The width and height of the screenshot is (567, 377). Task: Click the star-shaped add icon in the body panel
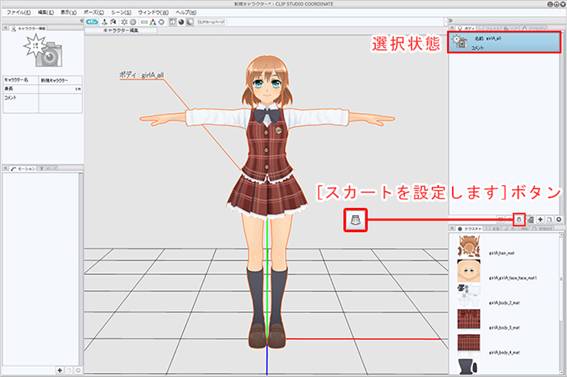pyautogui.click(x=540, y=219)
